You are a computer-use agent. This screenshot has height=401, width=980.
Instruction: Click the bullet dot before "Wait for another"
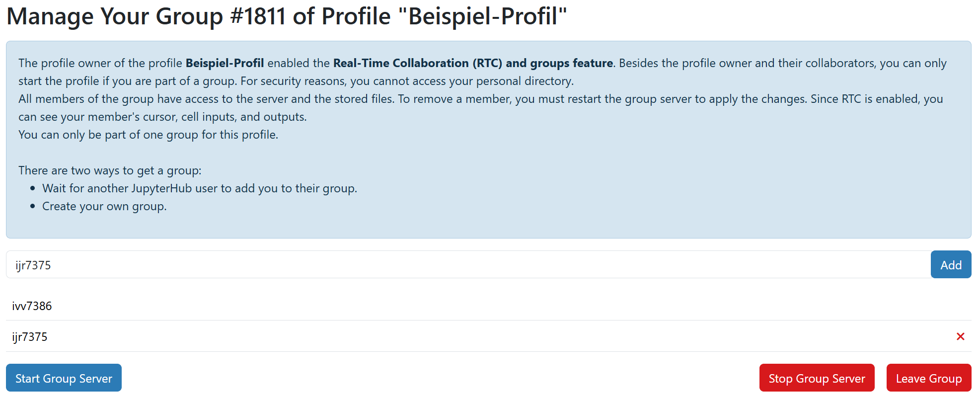pyautogui.click(x=33, y=188)
